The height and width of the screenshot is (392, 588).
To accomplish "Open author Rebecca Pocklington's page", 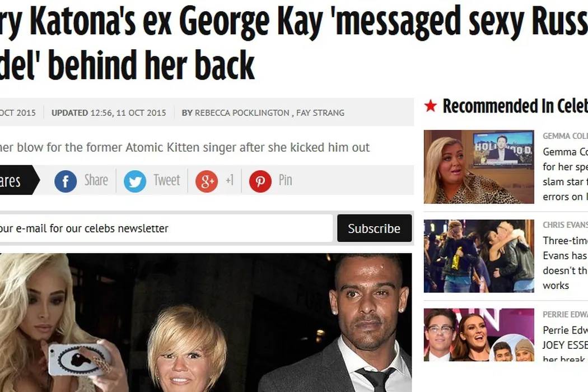I will pos(242,113).
